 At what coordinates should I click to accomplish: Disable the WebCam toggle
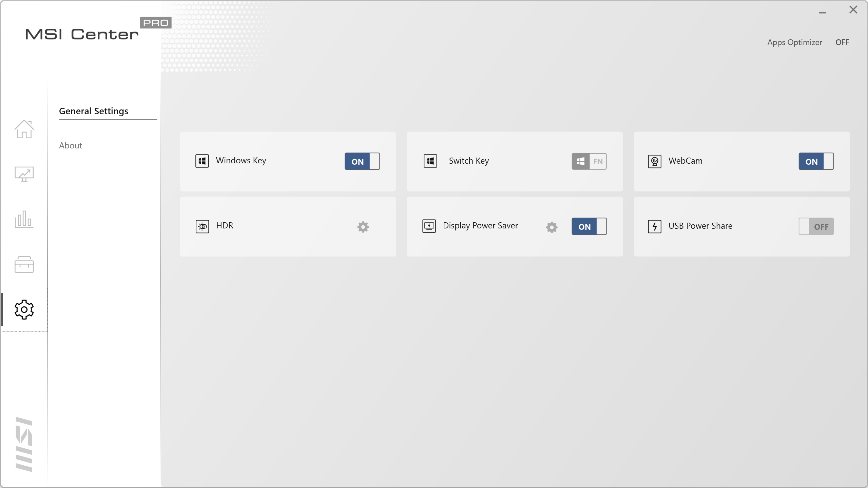[x=816, y=161]
